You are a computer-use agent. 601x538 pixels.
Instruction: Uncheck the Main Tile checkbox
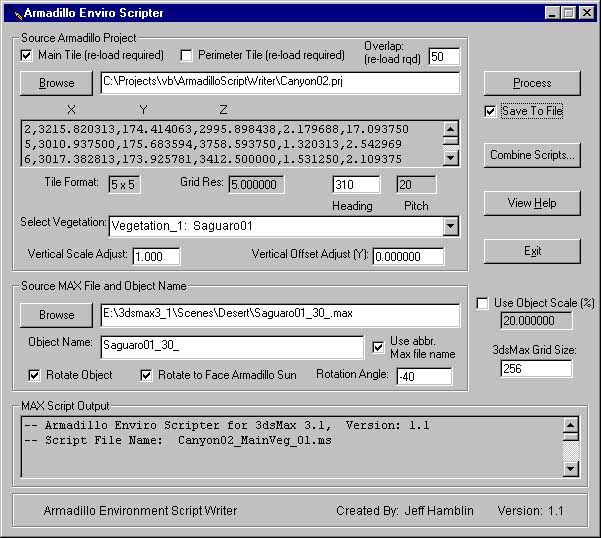point(27,55)
